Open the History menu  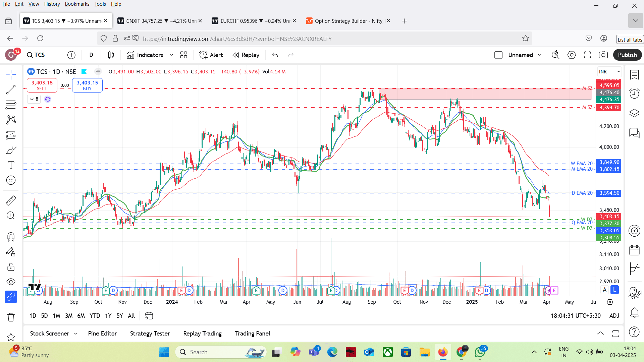pos(52,4)
